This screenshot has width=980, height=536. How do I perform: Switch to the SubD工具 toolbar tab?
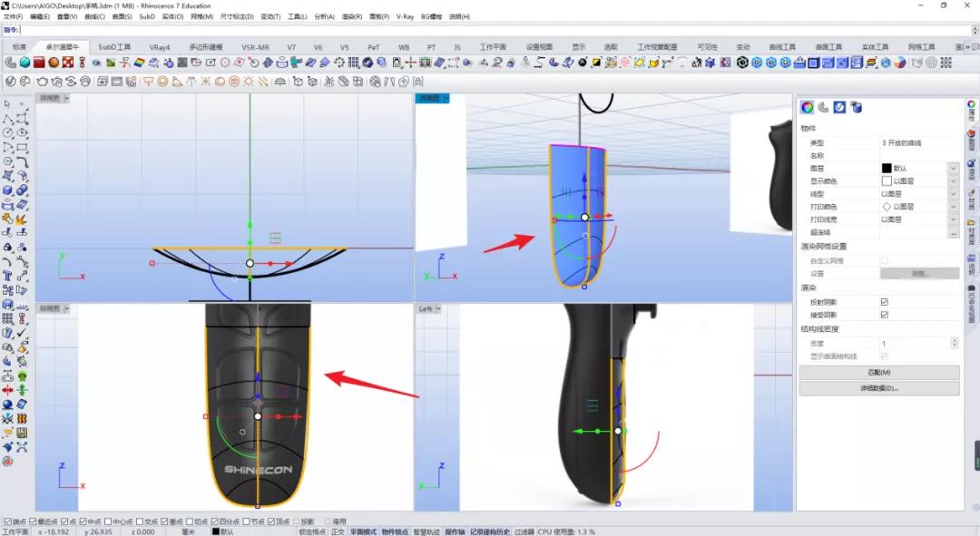[x=114, y=47]
